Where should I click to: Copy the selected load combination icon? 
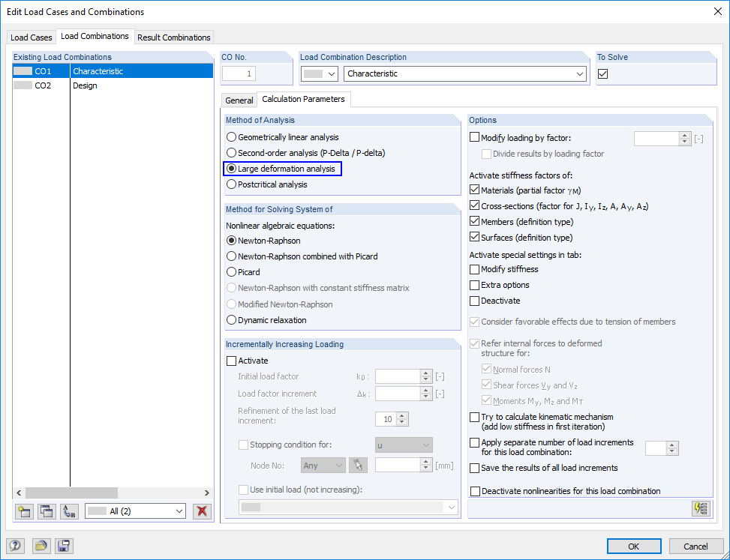pyautogui.click(x=47, y=511)
